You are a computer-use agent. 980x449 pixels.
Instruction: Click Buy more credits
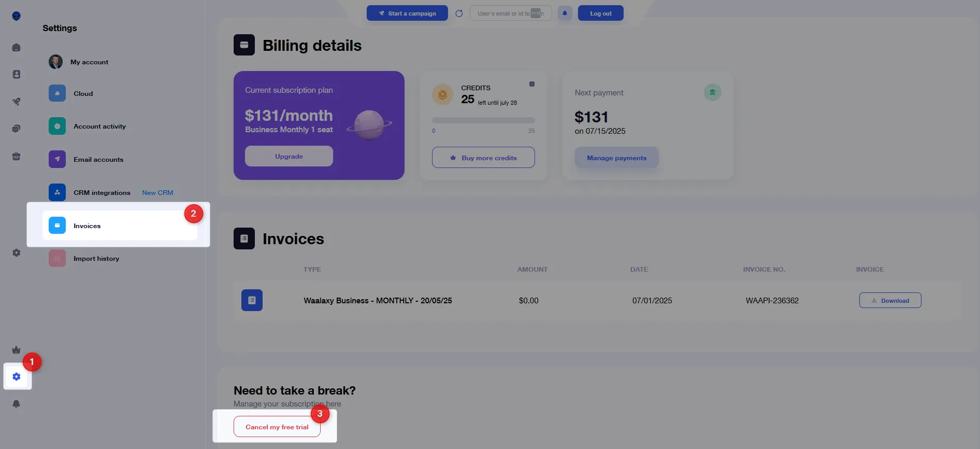tap(483, 158)
